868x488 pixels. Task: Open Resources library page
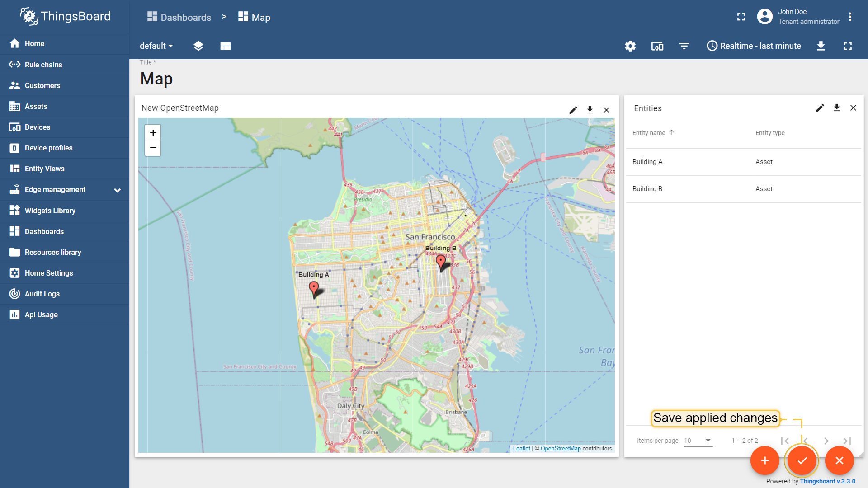[x=65, y=252]
